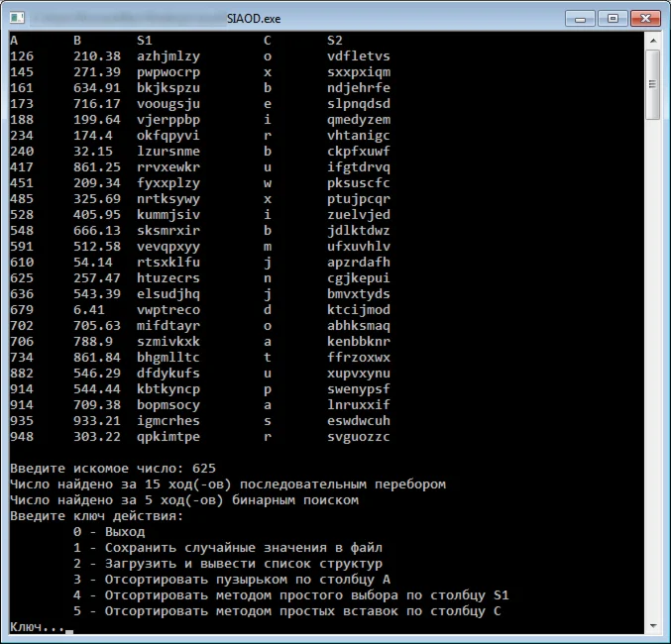Click line '3 - Отсортировать пузырьком по столбцу A'
The width and height of the screenshot is (671, 644).
[232, 580]
